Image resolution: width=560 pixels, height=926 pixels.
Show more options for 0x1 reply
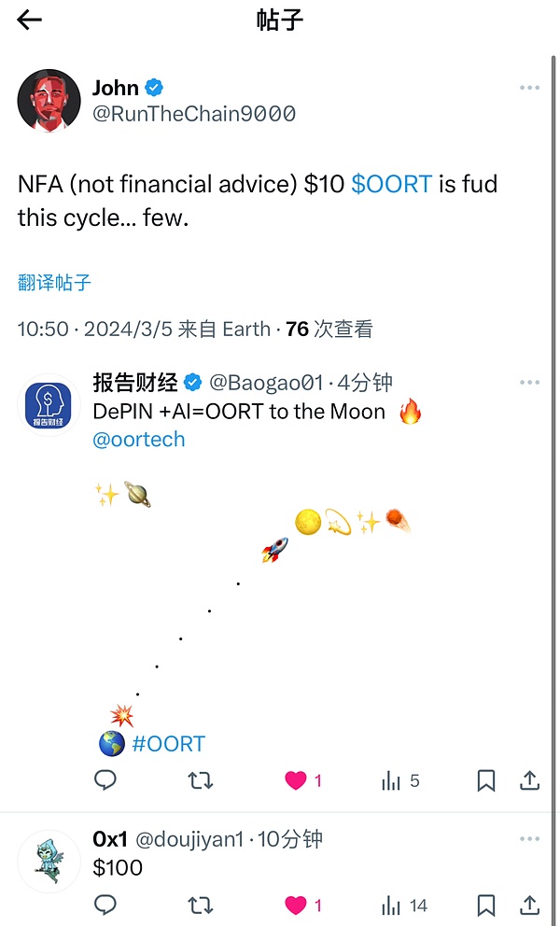[529, 839]
